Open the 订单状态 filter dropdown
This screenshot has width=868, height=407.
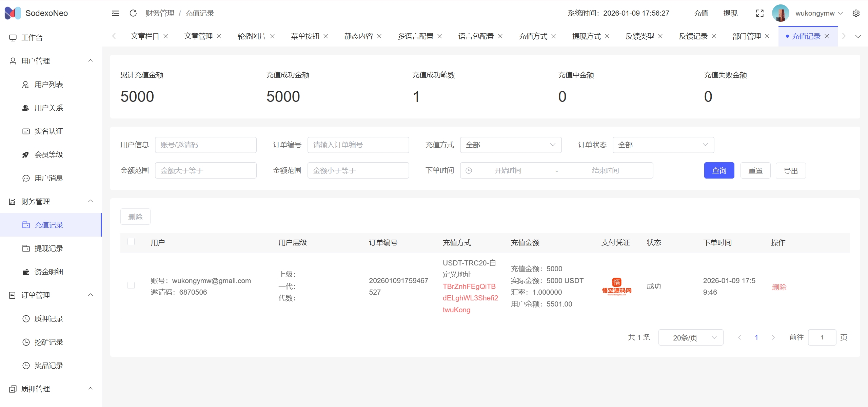[x=663, y=145]
